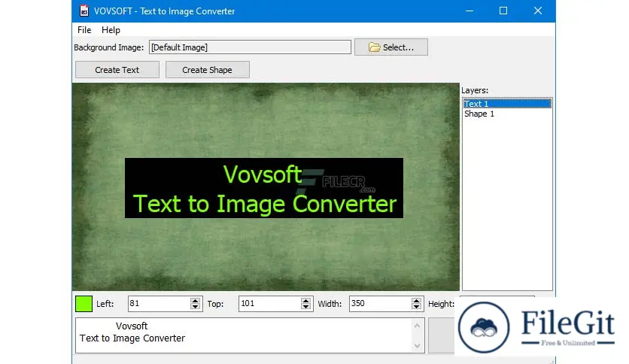Close the Text to Image Converter window
Viewport: 629px width, 364px height.
(538, 11)
